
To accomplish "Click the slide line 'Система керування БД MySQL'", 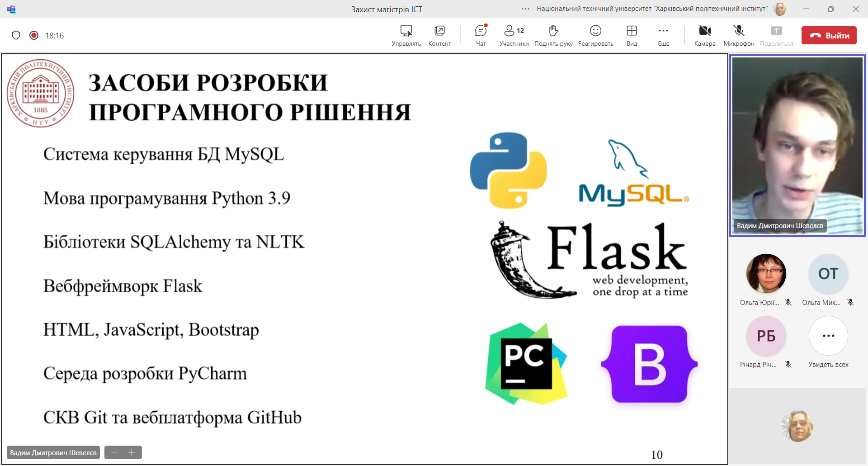I will [164, 154].
